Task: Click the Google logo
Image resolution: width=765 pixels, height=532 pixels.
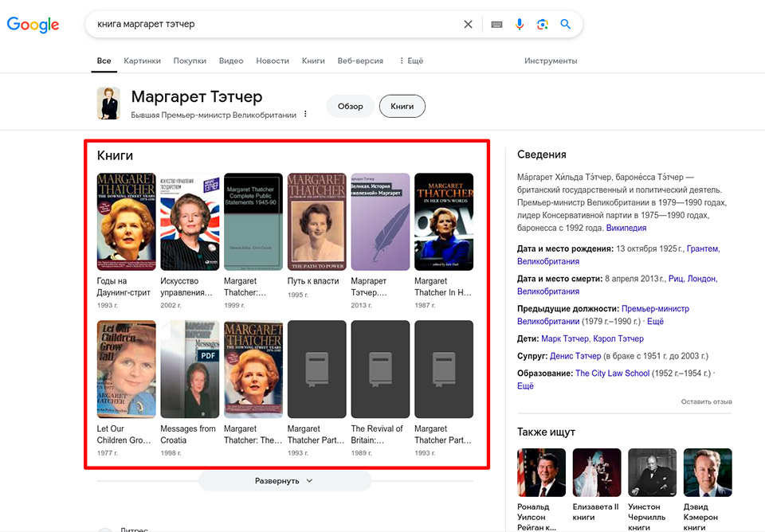Action: [33, 25]
